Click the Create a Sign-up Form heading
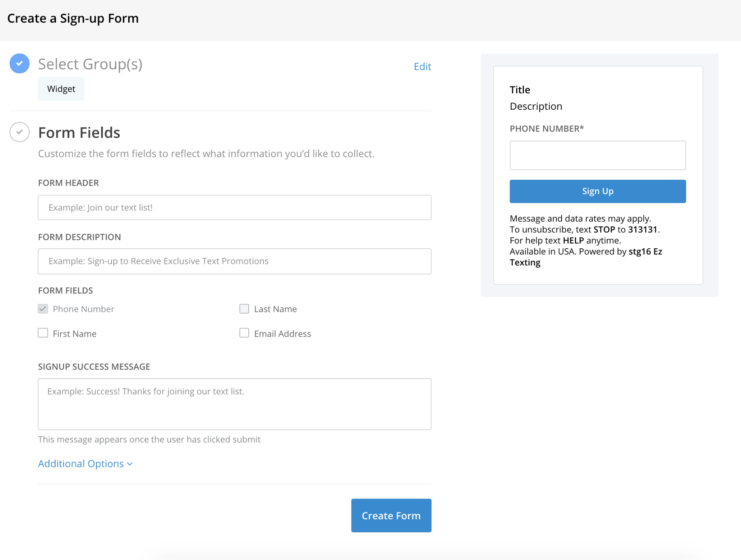Image resolution: width=741 pixels, height=560 pixels. pyautogui.click(x=73, y=18)
